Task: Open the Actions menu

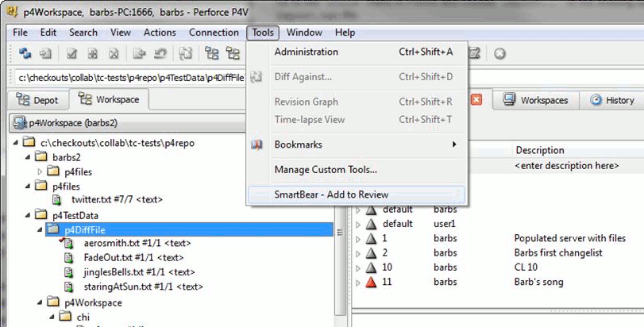Action: point(160,33)
